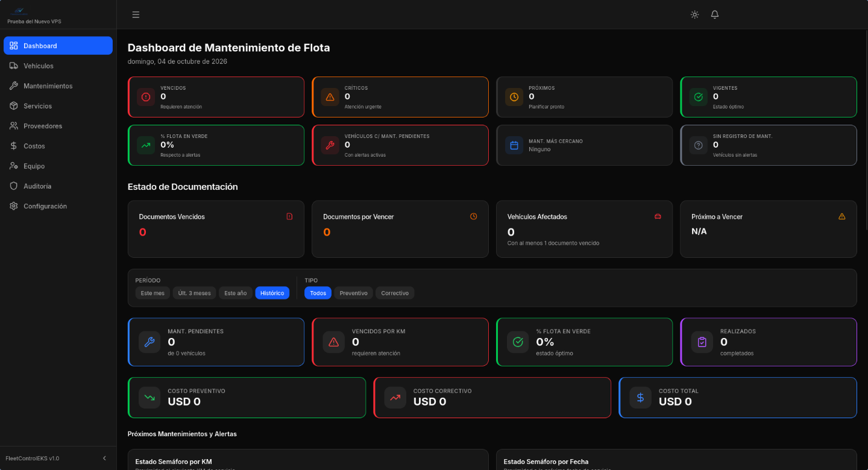Click the Costo Preventivo trending-down icon
This screenshot has height=470, width=868.
149,398
